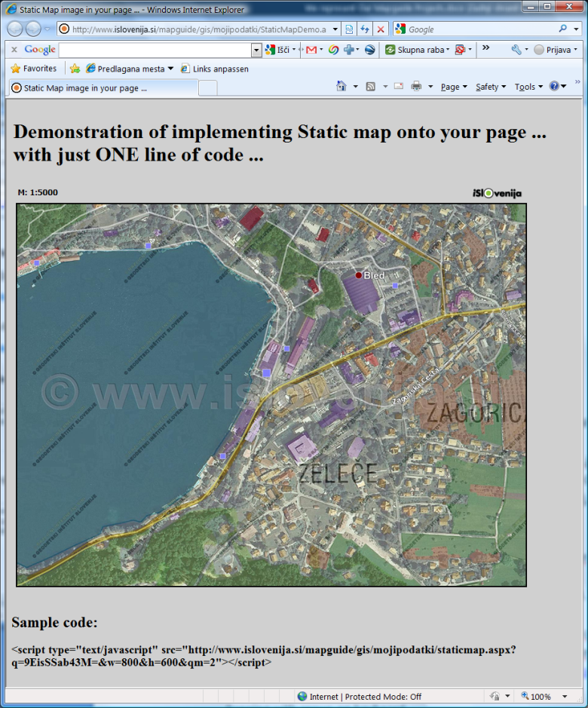Stop loading with the red X icon
The image size is (588, 708).
(381, 29)
